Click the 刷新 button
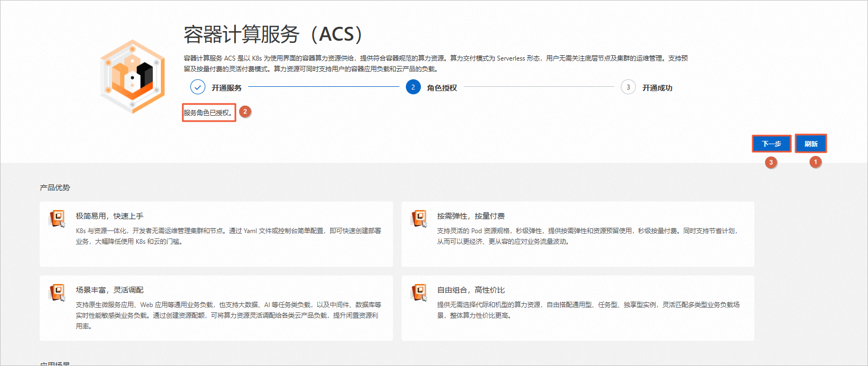Viewport: 868px width, 366px height. (x=811, y=144)
